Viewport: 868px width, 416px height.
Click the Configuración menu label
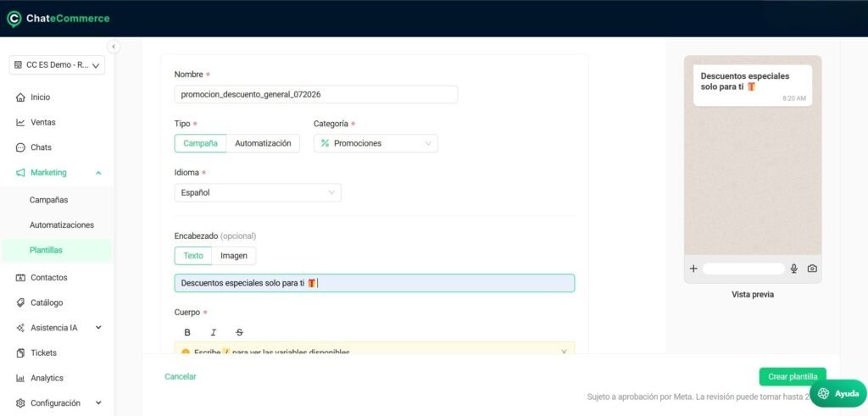[55, 403]
